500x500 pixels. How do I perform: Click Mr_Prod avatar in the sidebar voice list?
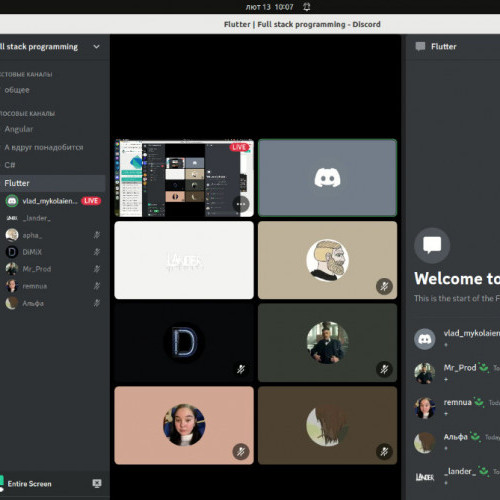click(x=12, y=269)
